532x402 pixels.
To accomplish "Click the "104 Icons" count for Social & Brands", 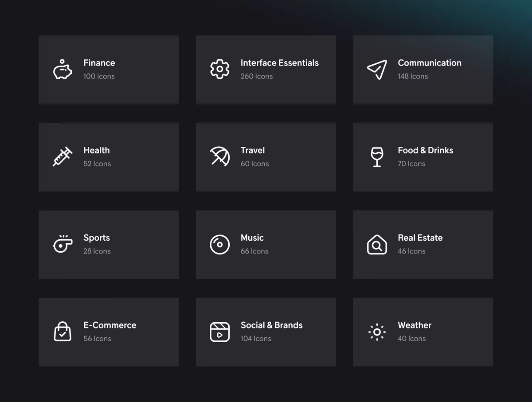I will tap(256, 338).
